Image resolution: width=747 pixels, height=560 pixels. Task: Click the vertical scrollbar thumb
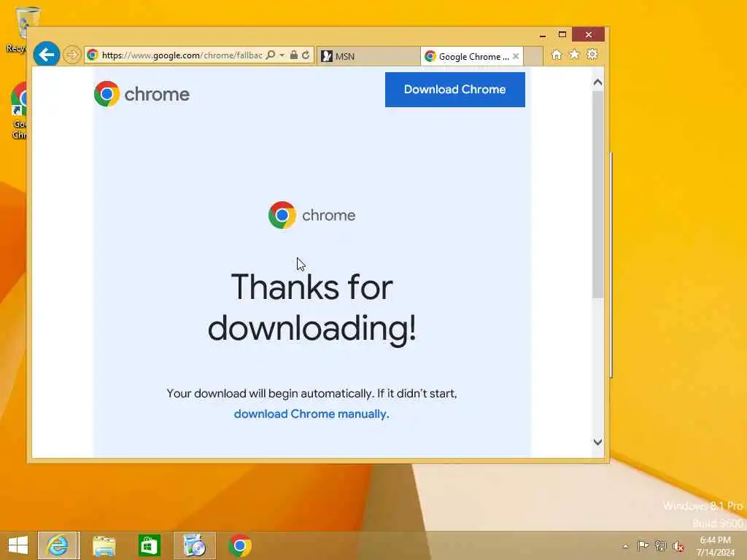pyautogui.click(x=598, y=195)
